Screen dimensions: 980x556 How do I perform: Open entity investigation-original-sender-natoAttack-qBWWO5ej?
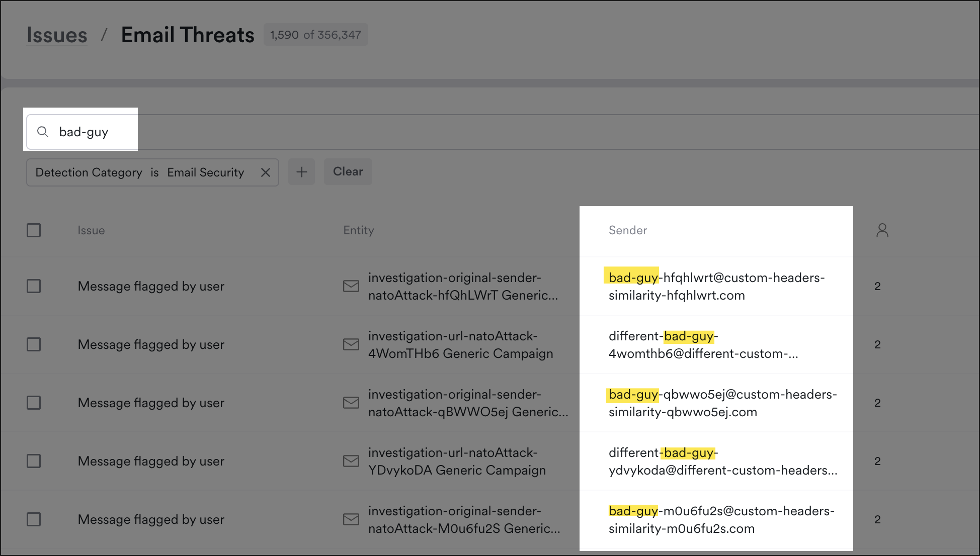468,403
